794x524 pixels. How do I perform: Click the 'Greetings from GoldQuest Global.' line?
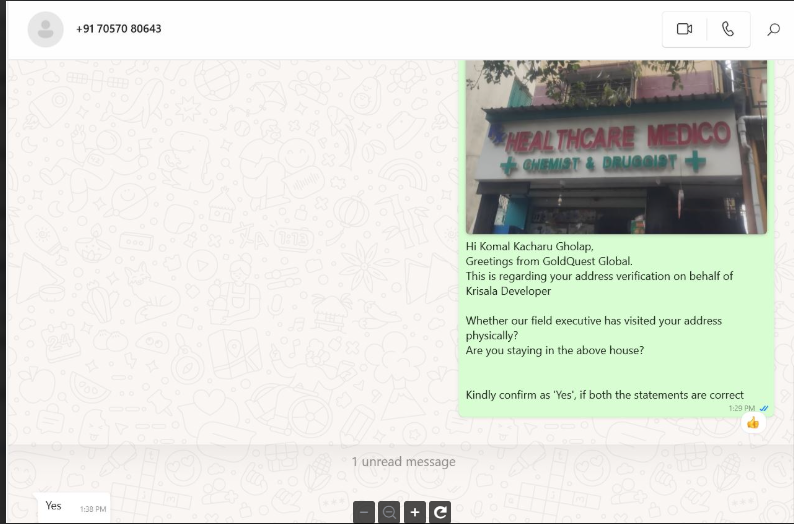(549, 261)
